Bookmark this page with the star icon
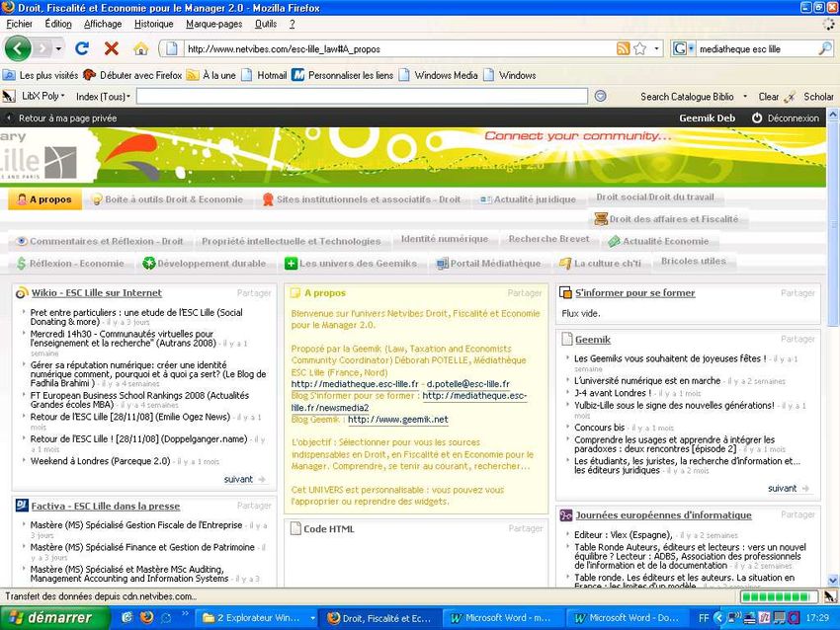840x630 pixels. pos(639,48)
